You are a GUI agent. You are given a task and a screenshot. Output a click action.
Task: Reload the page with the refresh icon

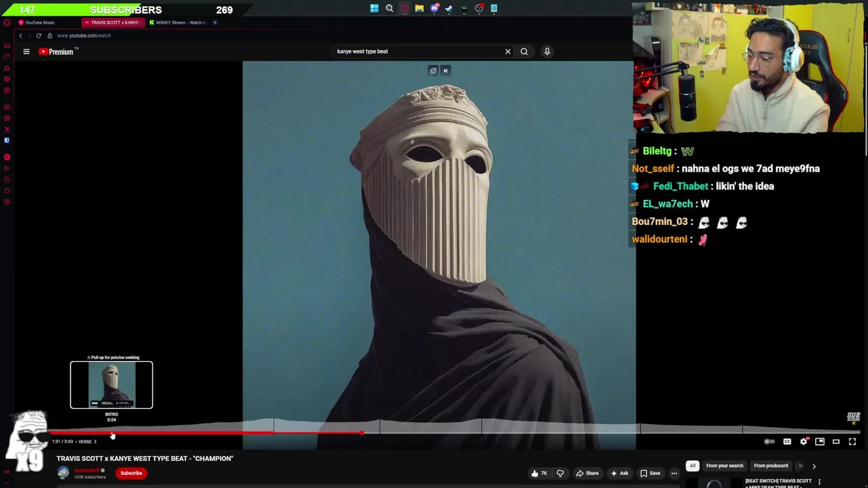click(39, 35)
